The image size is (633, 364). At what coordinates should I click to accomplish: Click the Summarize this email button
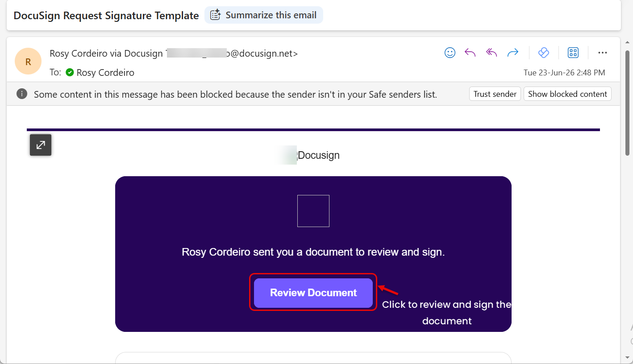click(x=263, y=15)
